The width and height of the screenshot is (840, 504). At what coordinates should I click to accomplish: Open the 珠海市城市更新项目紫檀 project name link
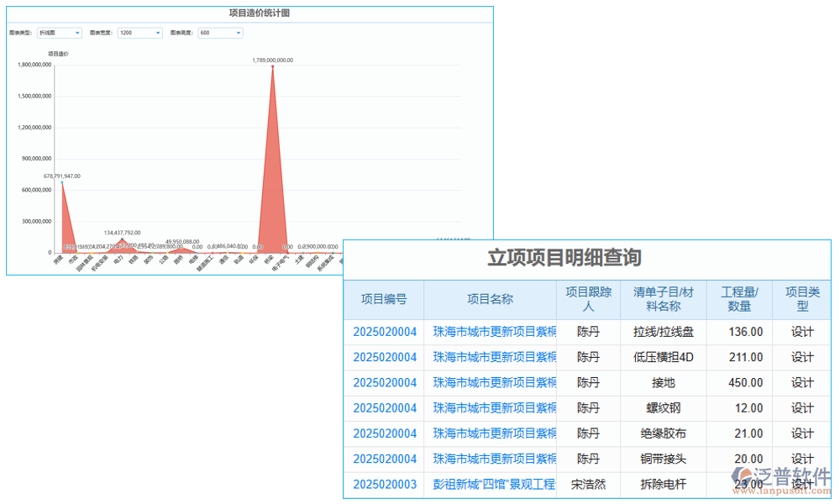pos(491,332)
